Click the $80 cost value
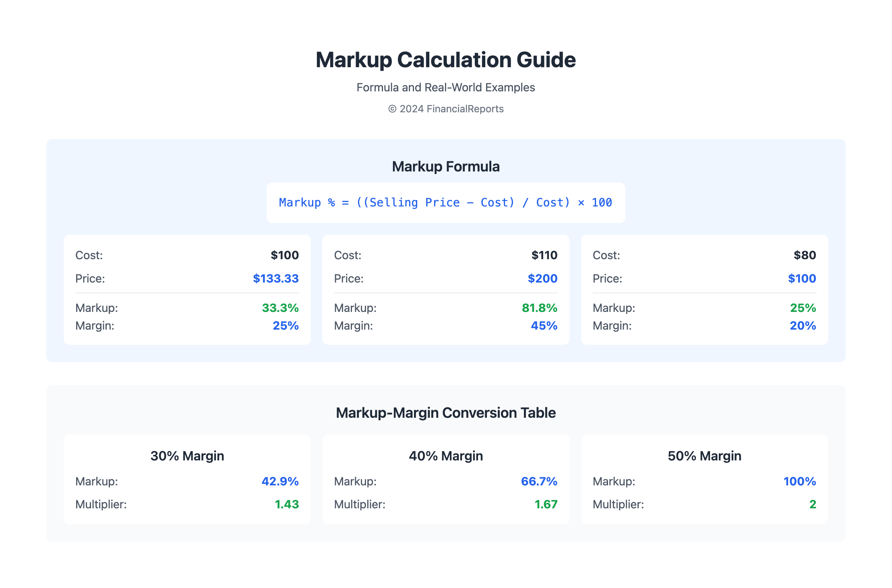The height and width of the screenshot is (588, 892). [805, 255]
